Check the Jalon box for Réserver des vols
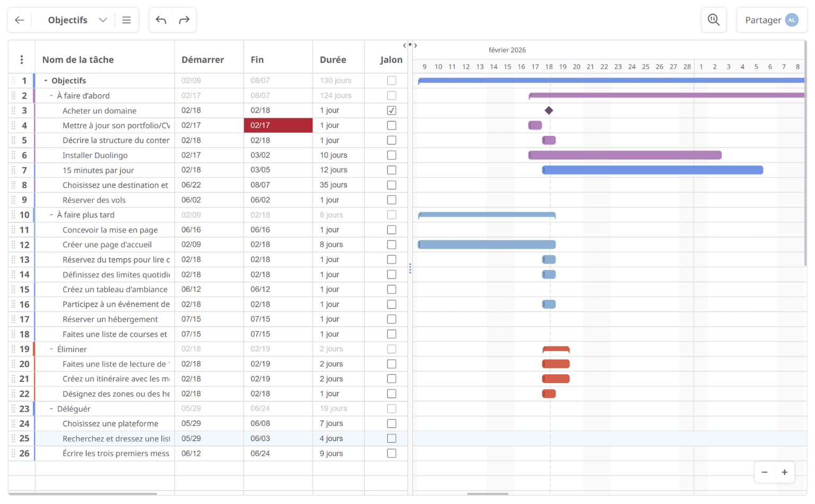The width and height of the screenshot is (815, 504). coord(391,199)
